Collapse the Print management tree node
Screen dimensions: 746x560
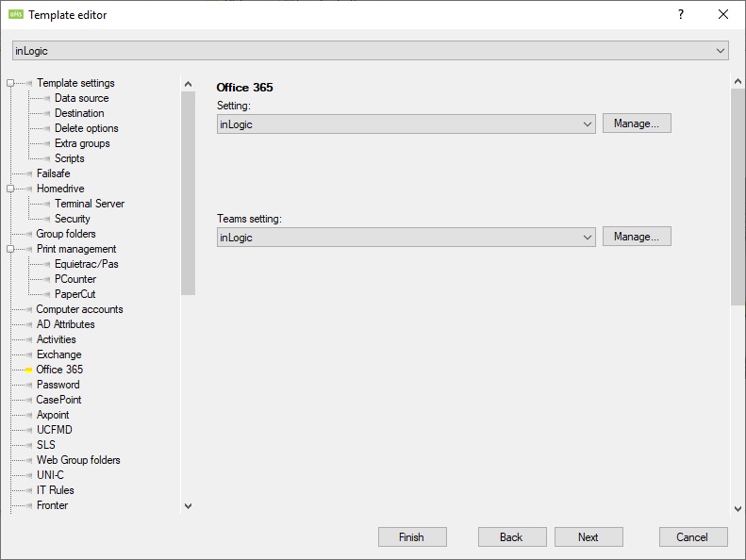[10, 249]
